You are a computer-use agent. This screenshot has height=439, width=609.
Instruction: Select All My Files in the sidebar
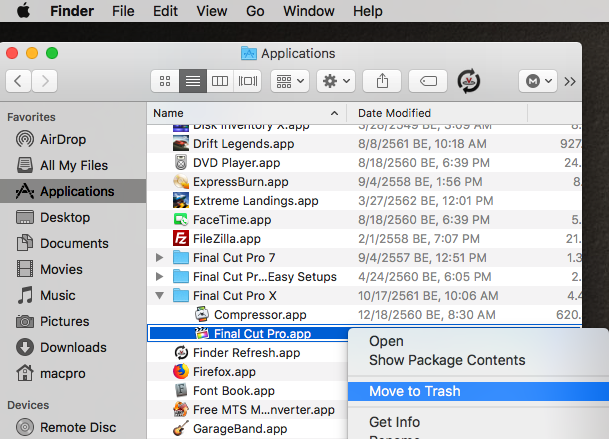(73, 165)
